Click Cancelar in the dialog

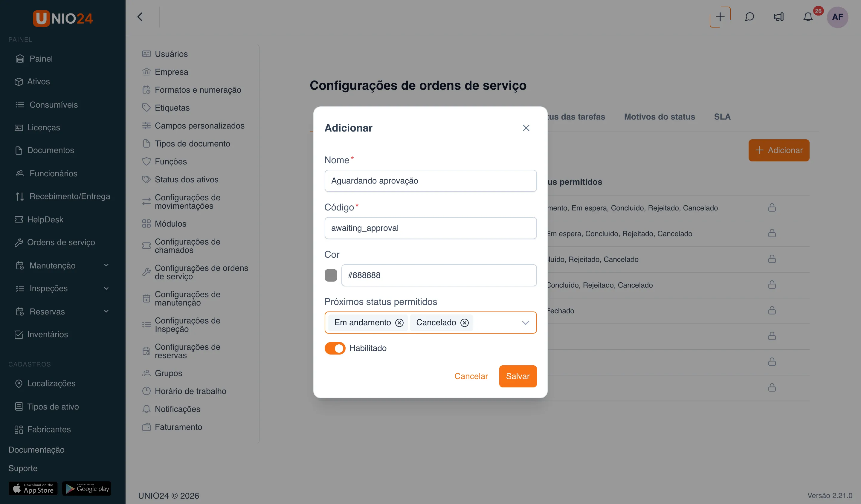pos(471,376)
